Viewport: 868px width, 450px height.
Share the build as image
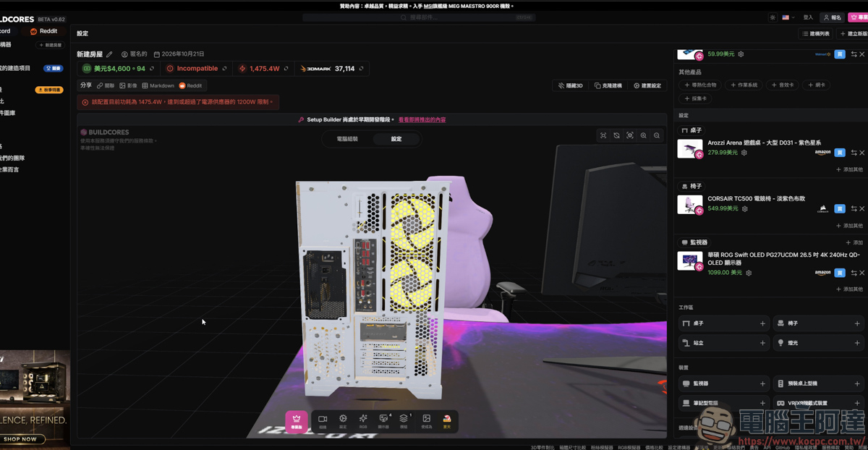[128, 85]
